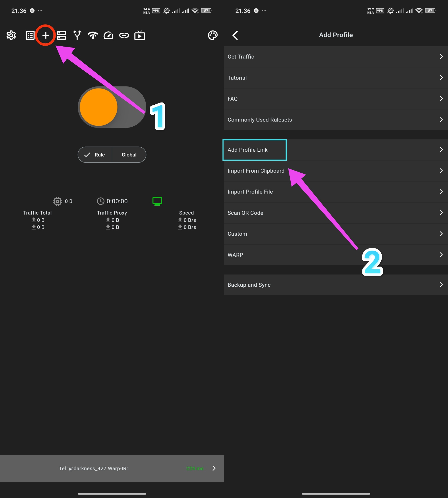Click the routing split arrows icon

click(x=77, y=36)
